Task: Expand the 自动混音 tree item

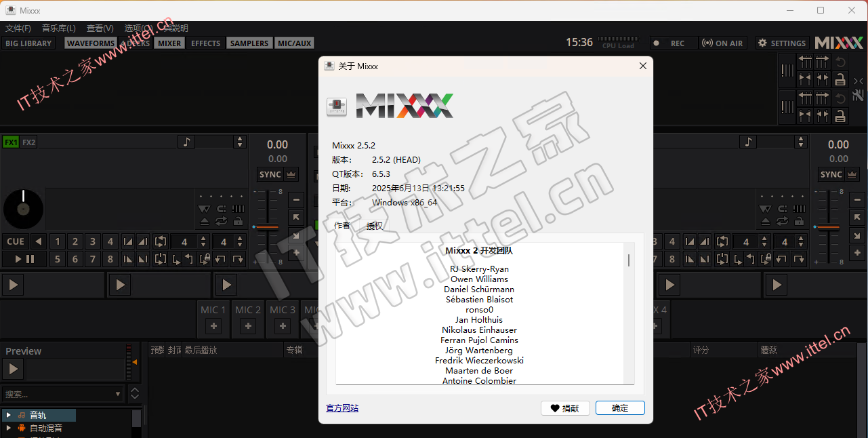Action: (x=9, y=428)
